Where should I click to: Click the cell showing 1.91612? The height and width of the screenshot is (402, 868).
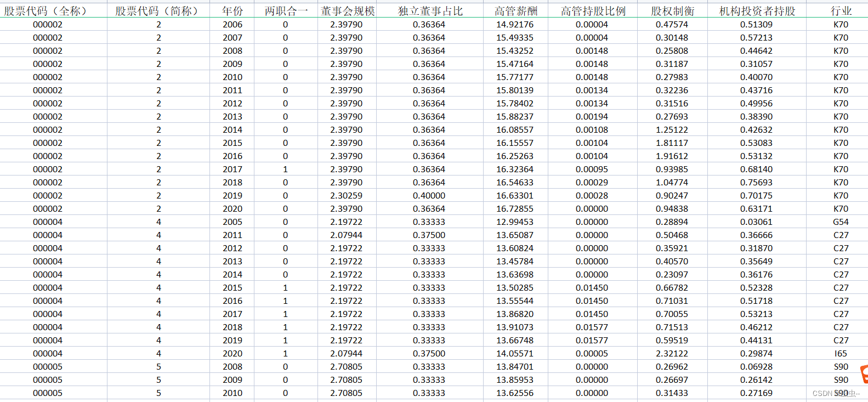click(x=672, y=156)
